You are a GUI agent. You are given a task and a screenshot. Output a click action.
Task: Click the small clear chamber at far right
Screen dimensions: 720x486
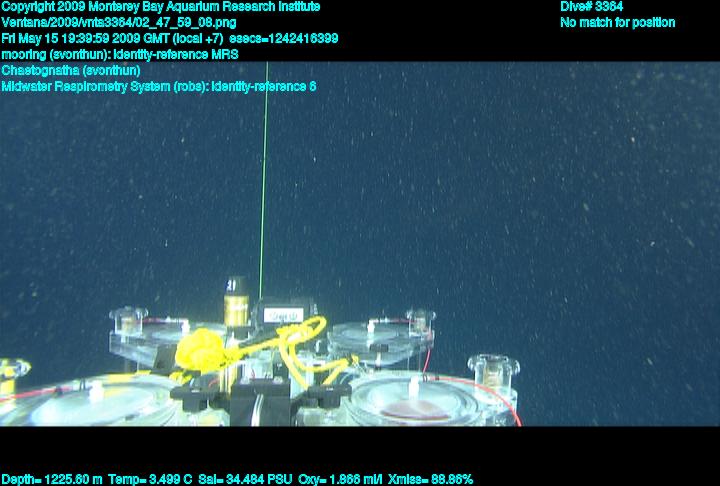click(x=493, y=372)
